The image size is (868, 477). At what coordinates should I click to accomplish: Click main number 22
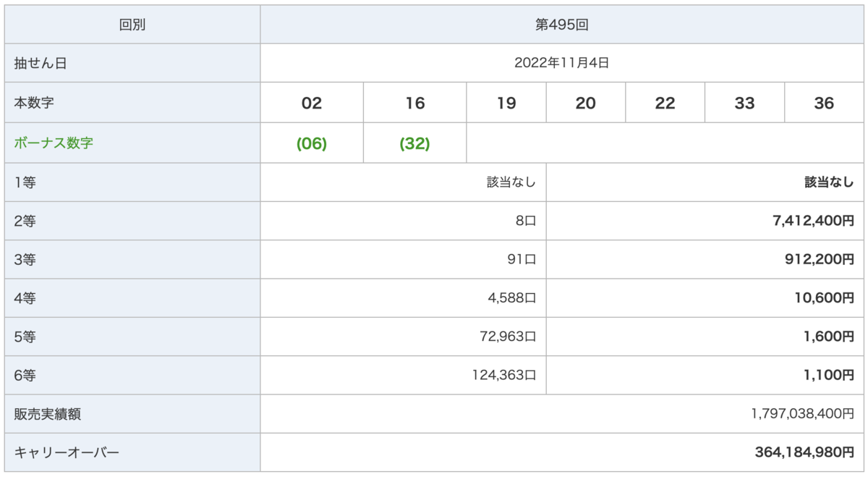pyautogui.click(x=665, y=103)
